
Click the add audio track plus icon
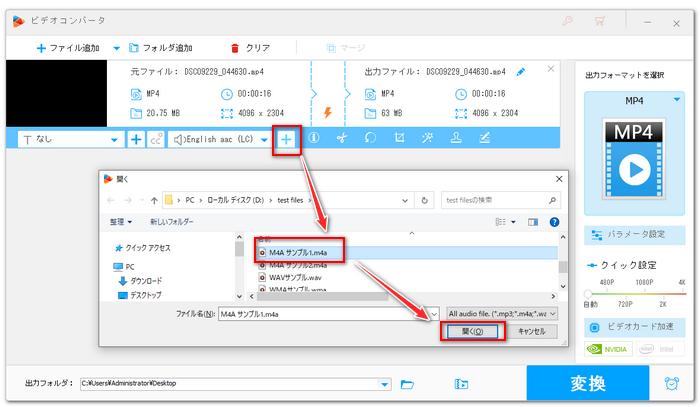pos(286,140)
